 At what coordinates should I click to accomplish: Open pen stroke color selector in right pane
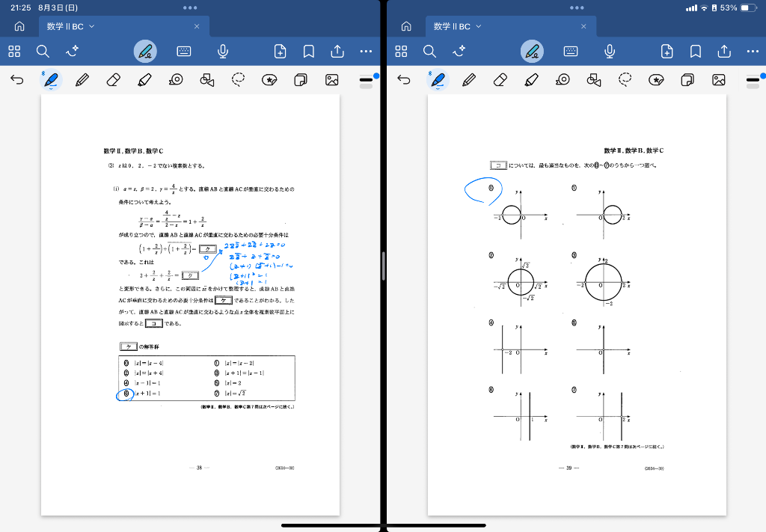[x=753, y=79]
